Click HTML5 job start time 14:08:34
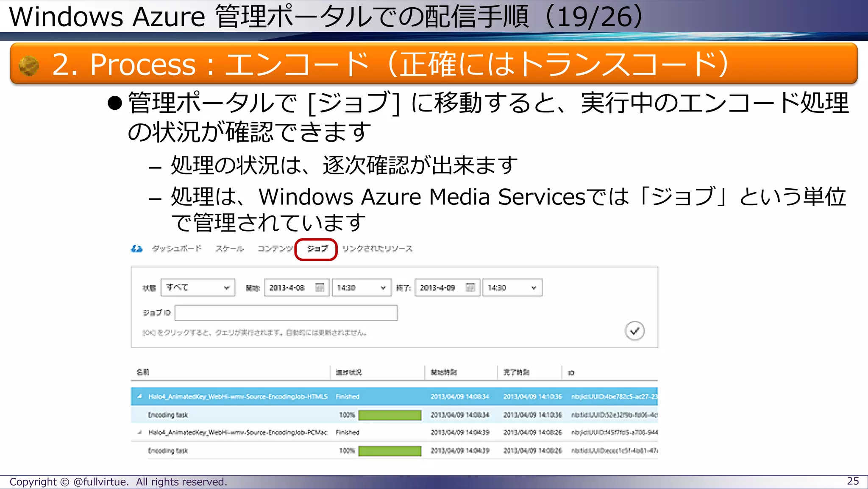868x489 pixels. (460, 397)
